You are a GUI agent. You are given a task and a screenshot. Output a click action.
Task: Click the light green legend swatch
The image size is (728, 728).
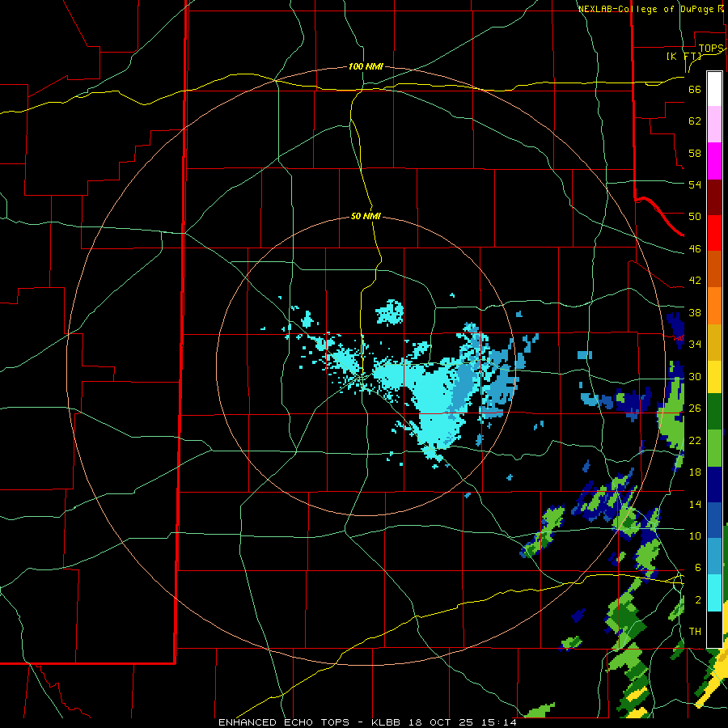[x=714, y=448]
